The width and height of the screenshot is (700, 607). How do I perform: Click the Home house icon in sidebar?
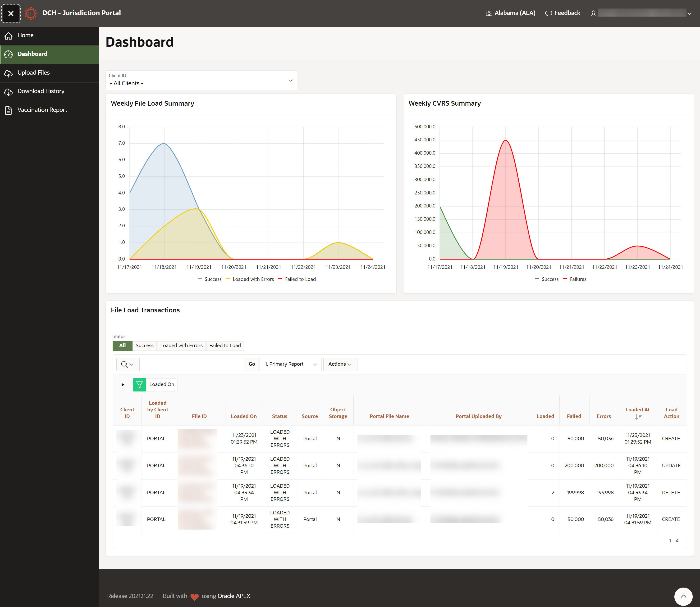coord(9,36)
